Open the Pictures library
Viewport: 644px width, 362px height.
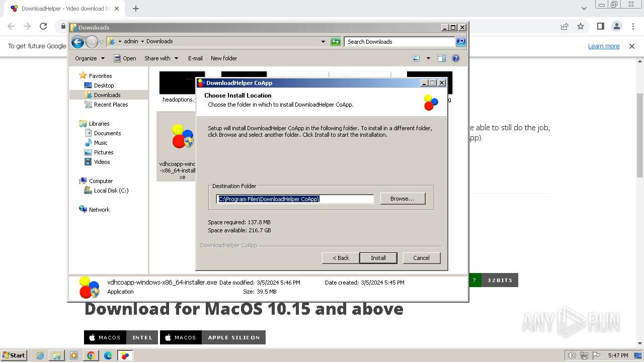coord(104,152)
